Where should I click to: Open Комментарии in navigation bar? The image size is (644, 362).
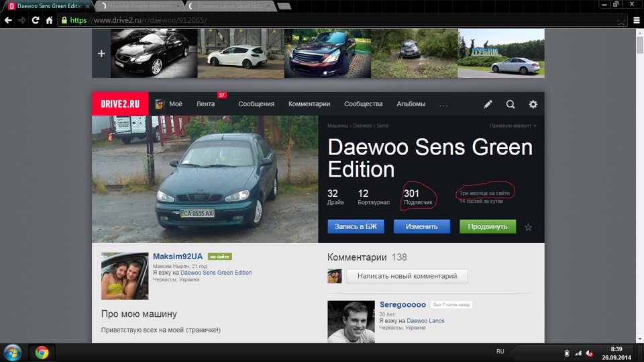(x=309, y=104)
